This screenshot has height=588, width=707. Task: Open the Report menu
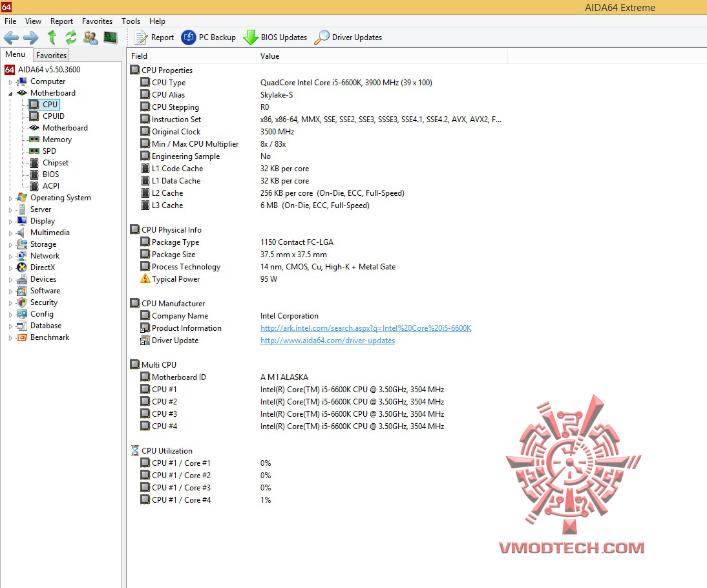point(61,21)
